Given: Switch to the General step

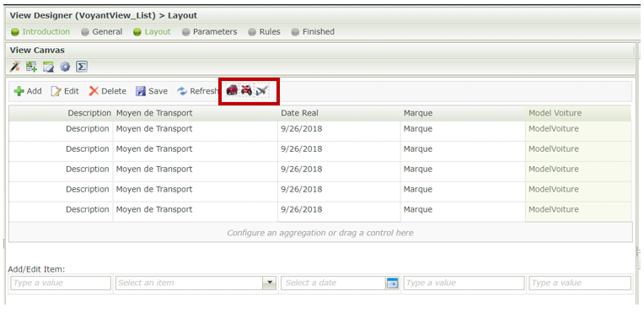Looking at the screenshot, I should 102,32.
